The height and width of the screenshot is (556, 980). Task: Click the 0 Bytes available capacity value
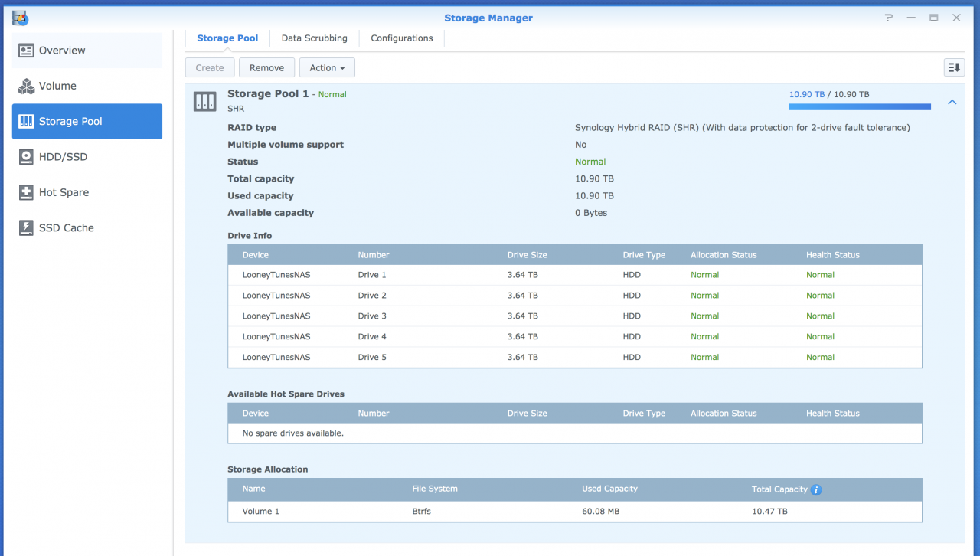click(591, 213)
